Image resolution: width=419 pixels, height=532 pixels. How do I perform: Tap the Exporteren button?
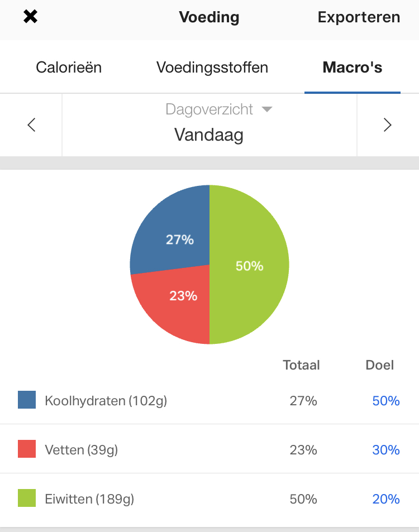tap(359, 17)
